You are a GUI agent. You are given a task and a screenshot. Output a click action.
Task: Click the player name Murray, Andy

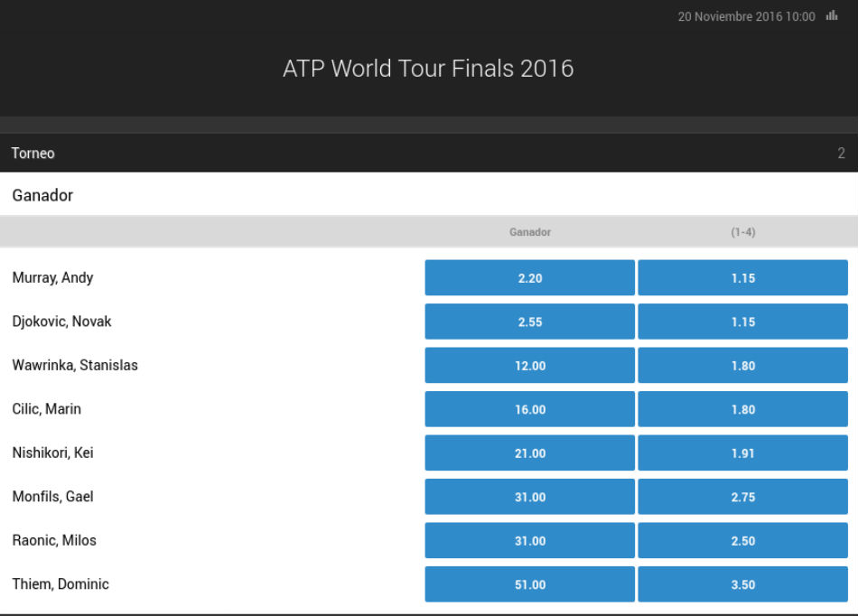click(x=52, y=278)
